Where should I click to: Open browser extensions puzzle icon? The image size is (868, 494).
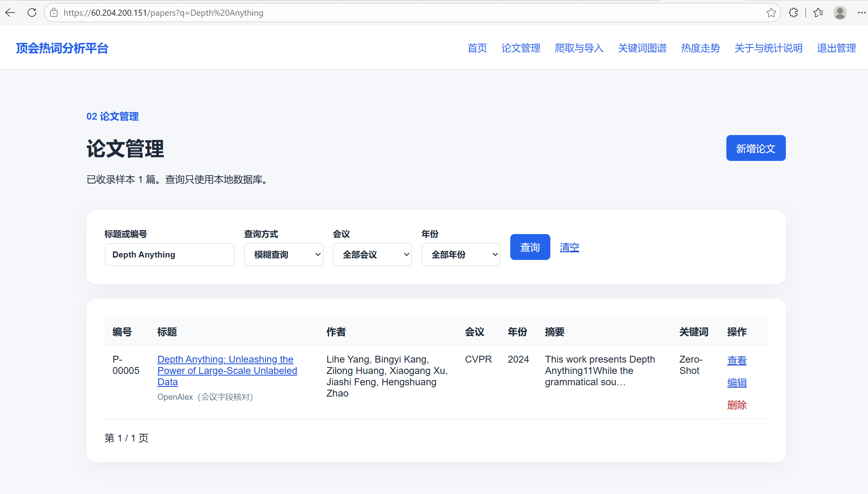(x=794, y=13)
